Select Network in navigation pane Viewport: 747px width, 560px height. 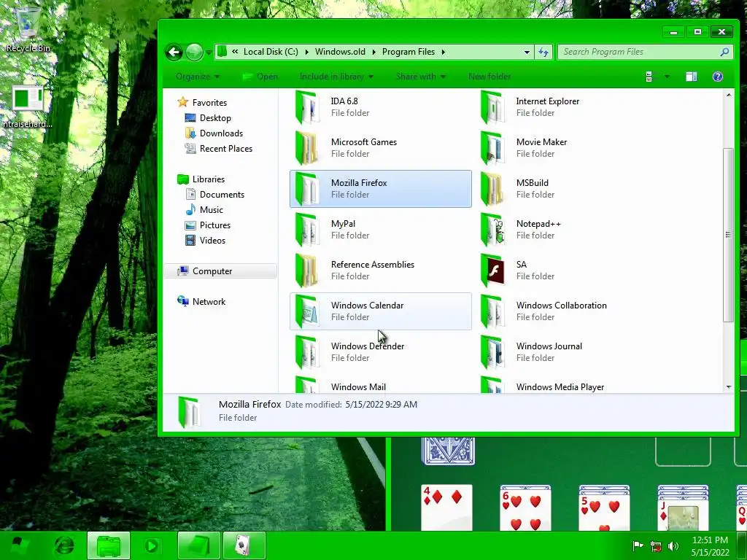pos(209,301)
